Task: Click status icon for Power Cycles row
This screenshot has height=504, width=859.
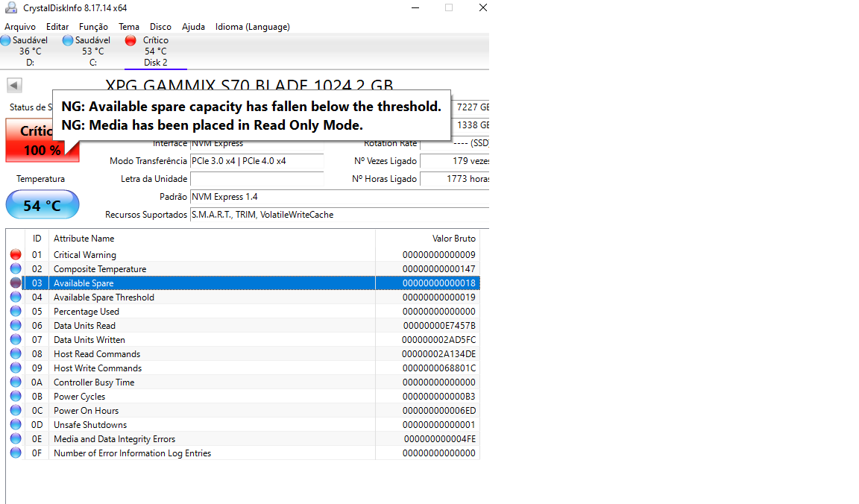Action: [x=16, y=396]
